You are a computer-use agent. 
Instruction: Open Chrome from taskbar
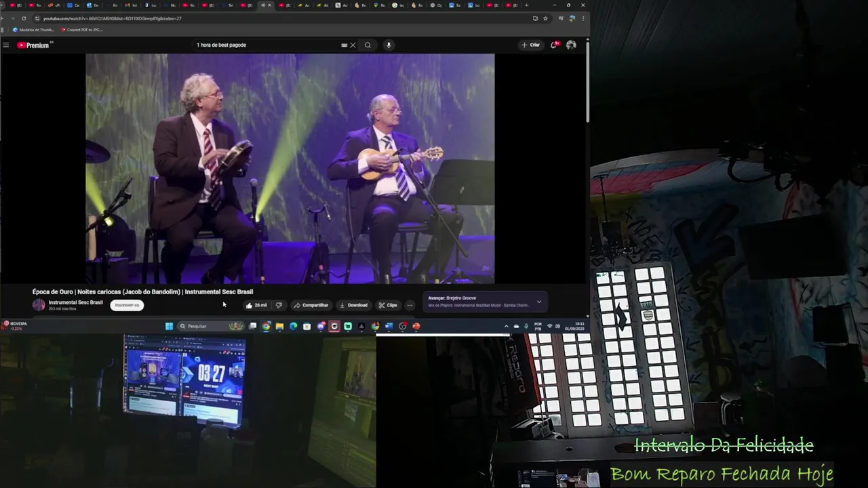[266, 326]
